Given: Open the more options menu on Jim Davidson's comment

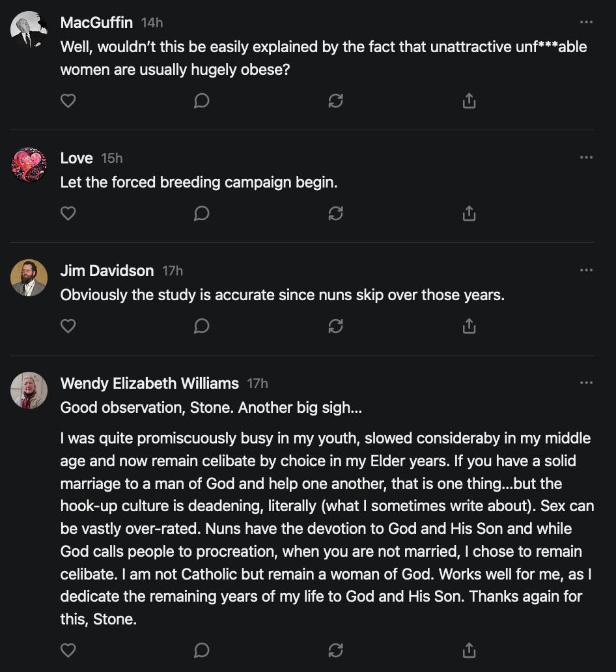Looking at the screenshot, I should coord(586,270).
